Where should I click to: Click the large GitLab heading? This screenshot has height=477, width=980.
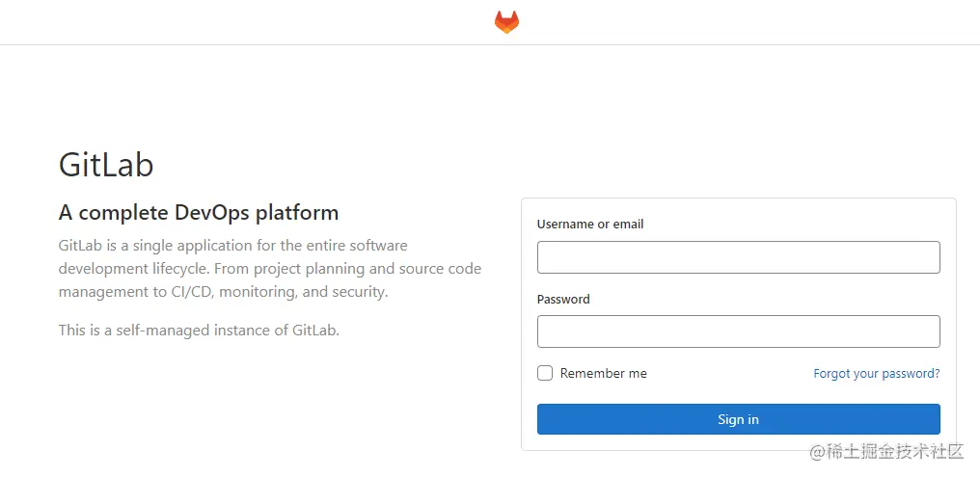pos(106,166)
